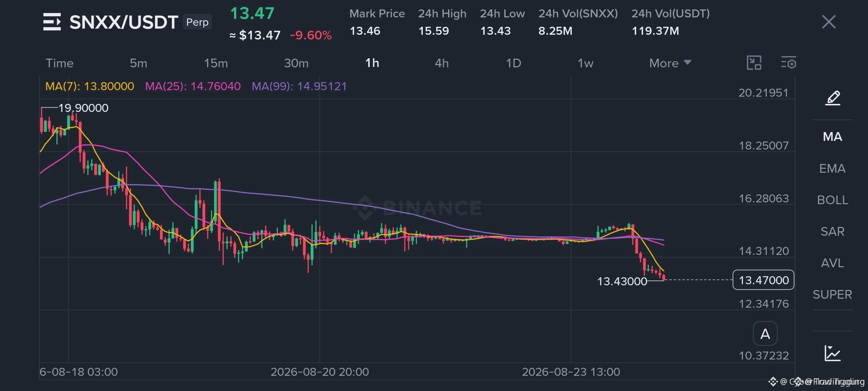868x391 pixels.
Task: Switch to the 5m interval
Action: click(139, 63)
